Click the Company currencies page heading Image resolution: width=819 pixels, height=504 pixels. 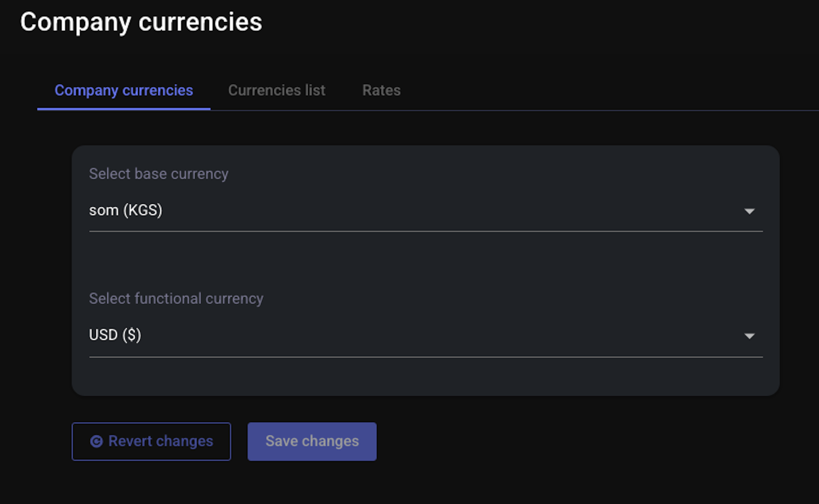141,22
